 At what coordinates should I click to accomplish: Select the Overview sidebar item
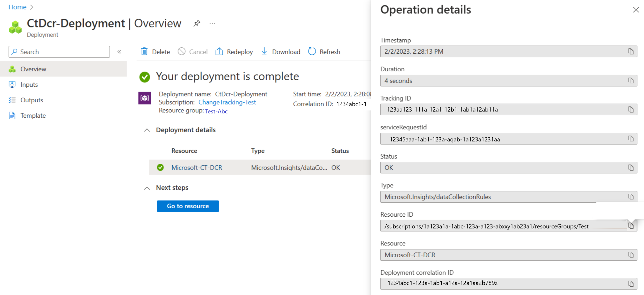(33, 69)
